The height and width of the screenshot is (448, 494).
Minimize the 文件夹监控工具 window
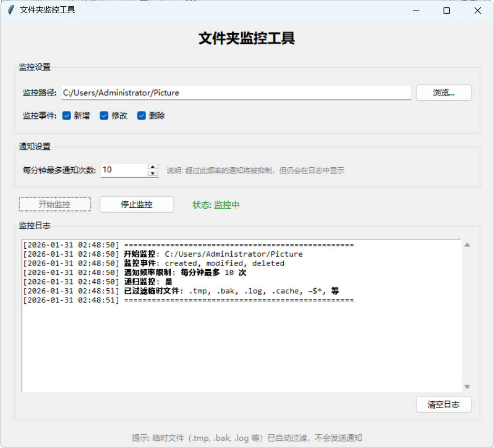416,10
